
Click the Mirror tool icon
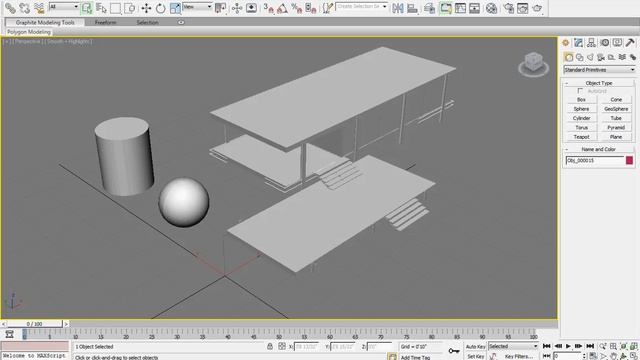[398, 8]
